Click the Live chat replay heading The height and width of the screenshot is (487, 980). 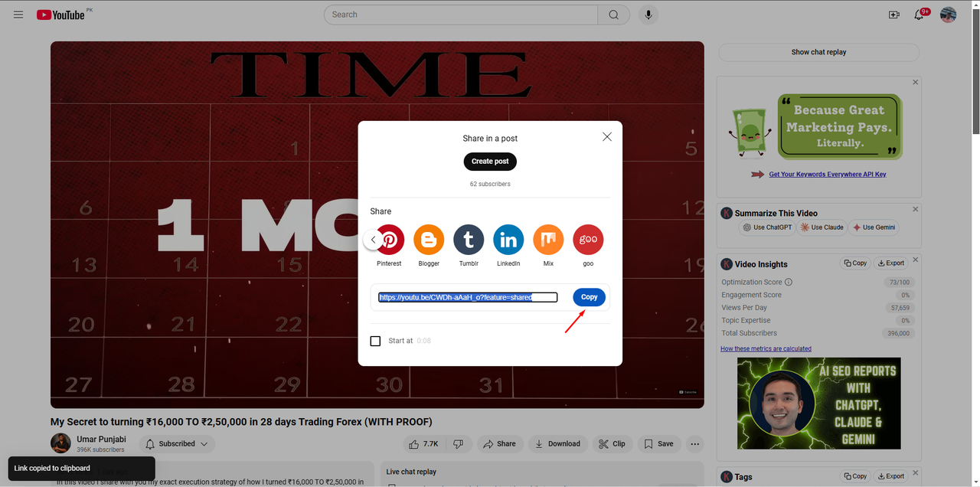tap(411, 472)
